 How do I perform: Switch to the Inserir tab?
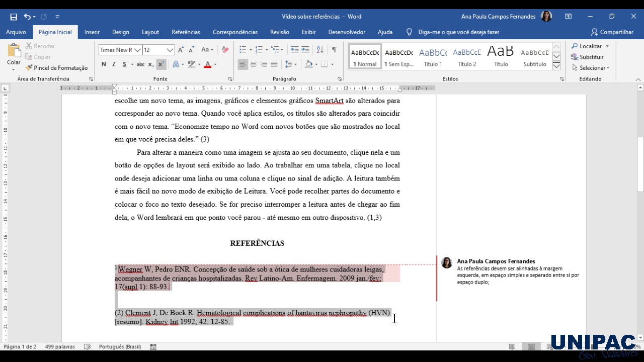[x=92, y=32]
